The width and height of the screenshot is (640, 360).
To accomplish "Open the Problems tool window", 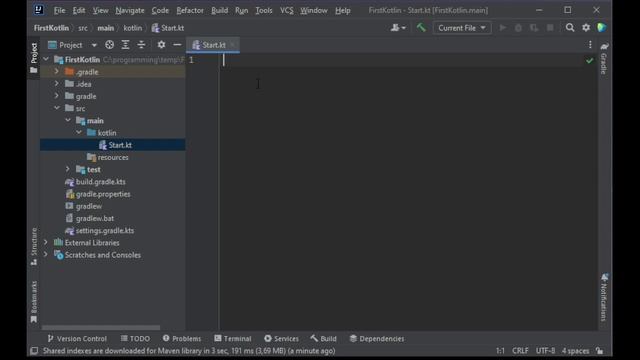I will point(182,338).
